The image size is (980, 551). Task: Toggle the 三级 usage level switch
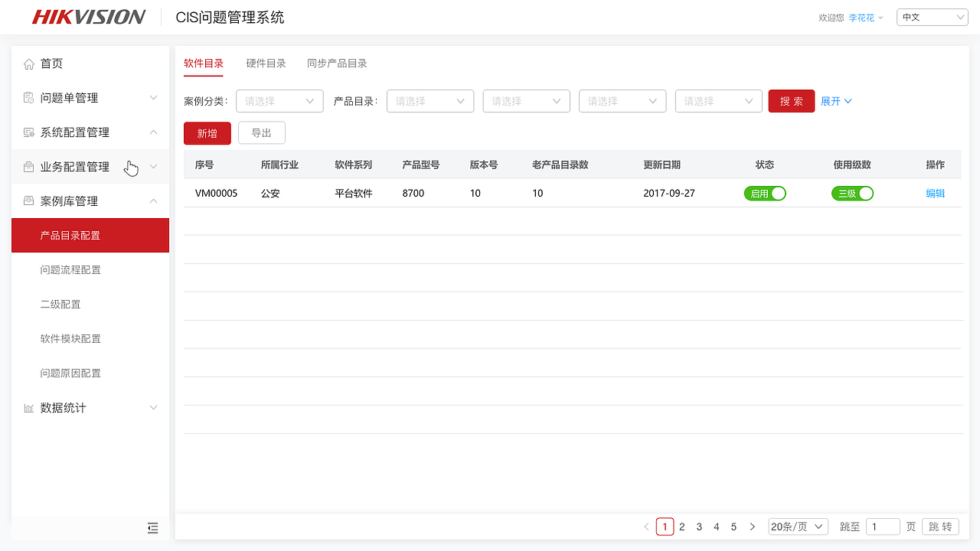852,193
